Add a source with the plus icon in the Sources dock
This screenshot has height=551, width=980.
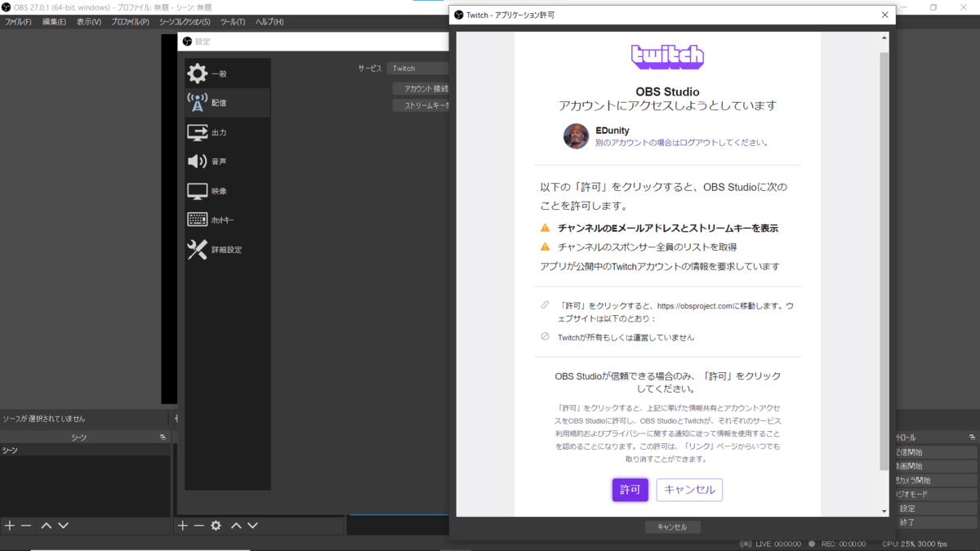[183, 526]
